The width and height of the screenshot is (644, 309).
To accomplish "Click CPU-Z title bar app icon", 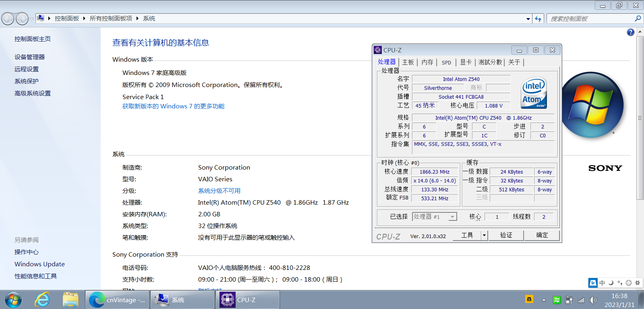I will pos(378,50).
